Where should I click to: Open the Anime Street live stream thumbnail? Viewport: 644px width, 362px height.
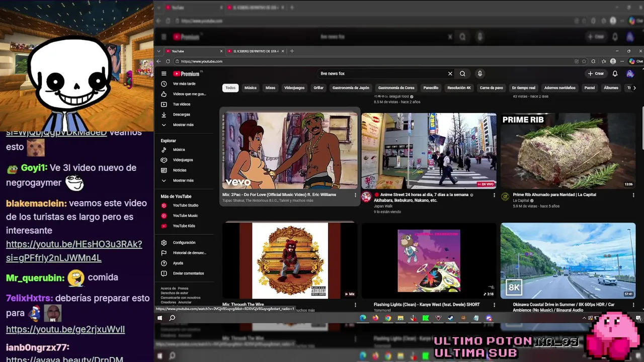pos(429,150)
